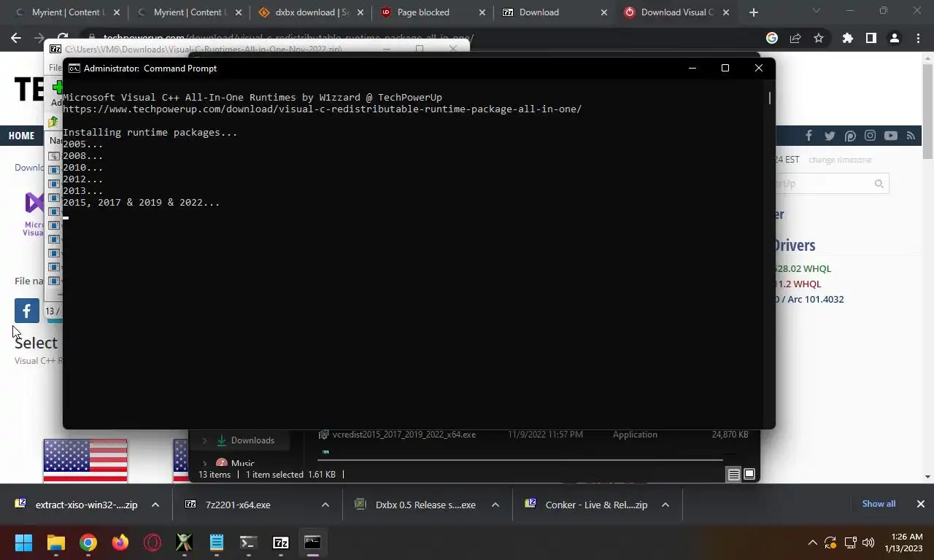Open Opera browser from the taskbar
Screen dimensions: 934x560
point(153,542)
